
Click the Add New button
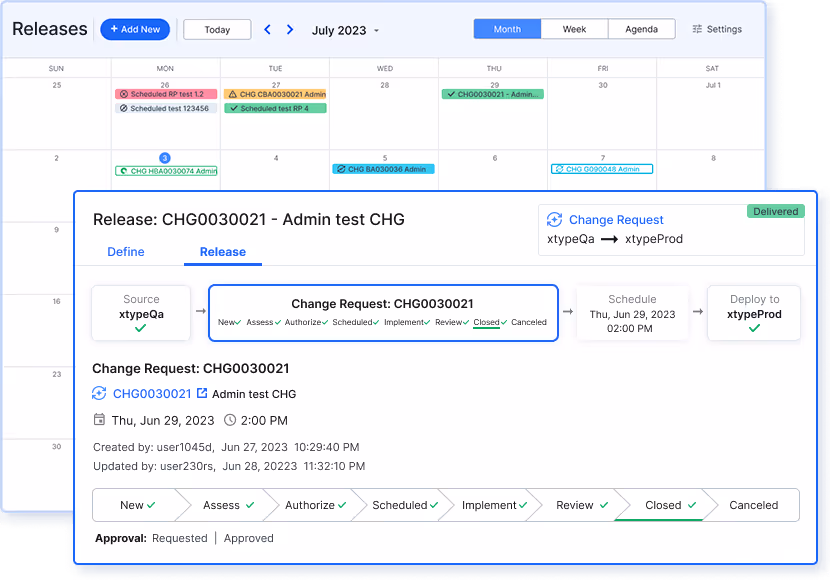tap(135, 30)
